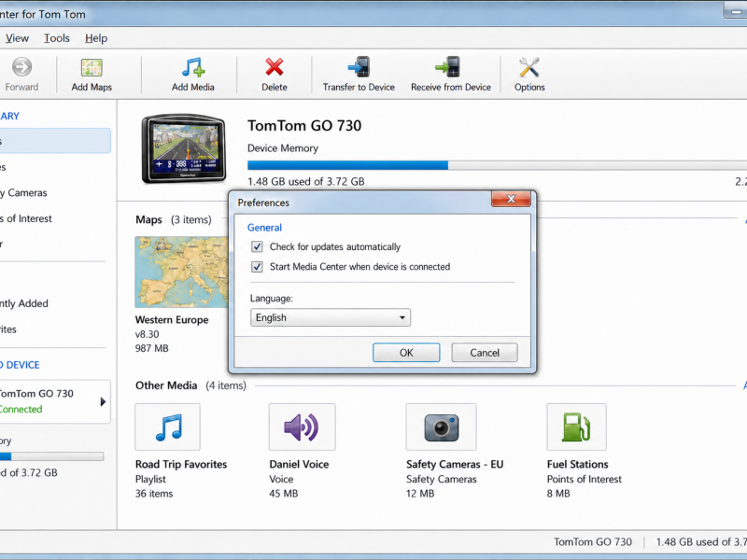Open the Tools menu

coord(57,38)
